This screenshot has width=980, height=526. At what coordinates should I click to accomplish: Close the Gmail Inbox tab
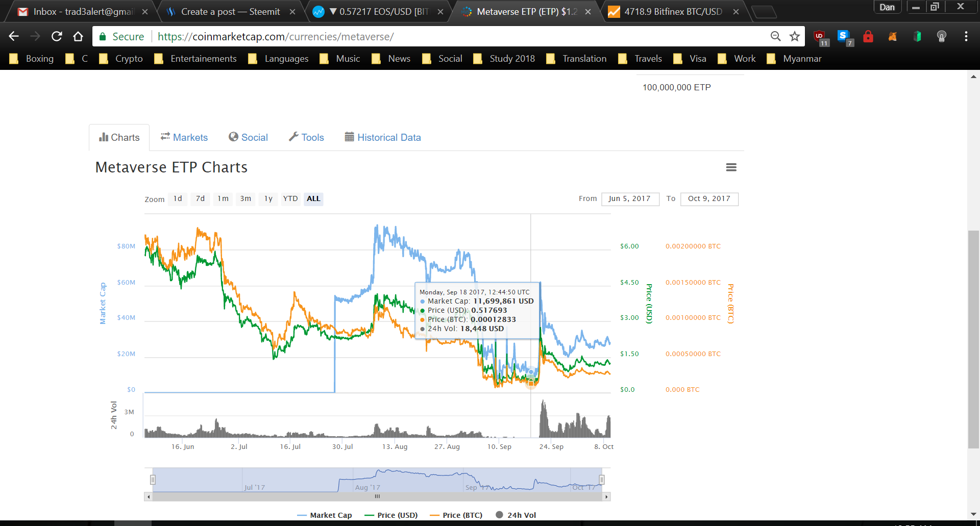coord(145,12)
